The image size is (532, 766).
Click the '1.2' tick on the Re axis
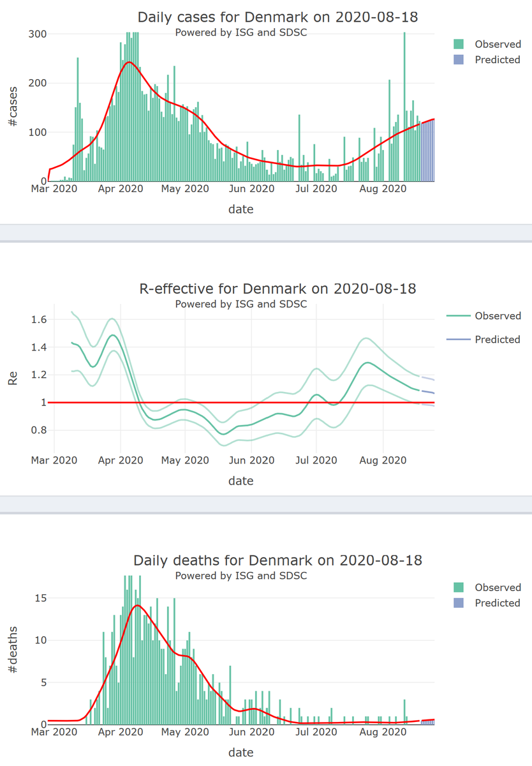(39, 375)
